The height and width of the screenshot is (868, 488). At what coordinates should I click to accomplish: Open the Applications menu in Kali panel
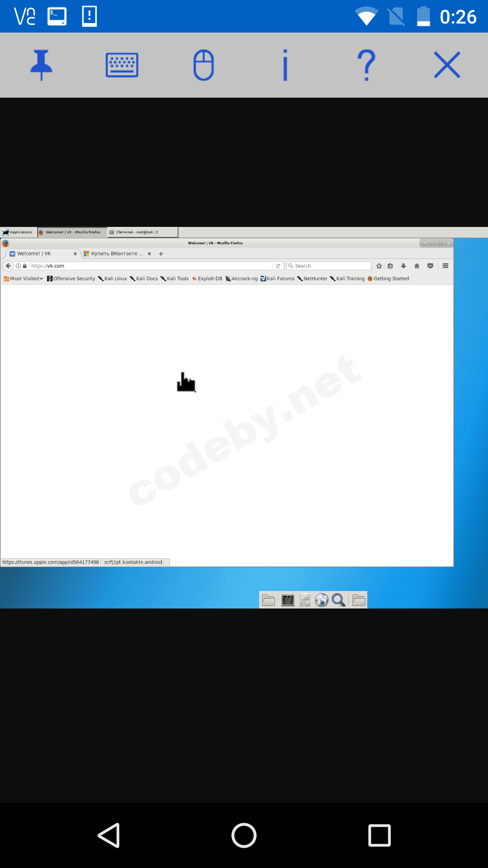(x=17, y=232)
